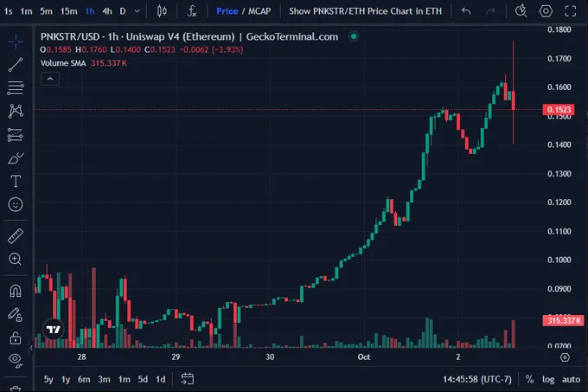Toggle stay in drawing mode

16,314
